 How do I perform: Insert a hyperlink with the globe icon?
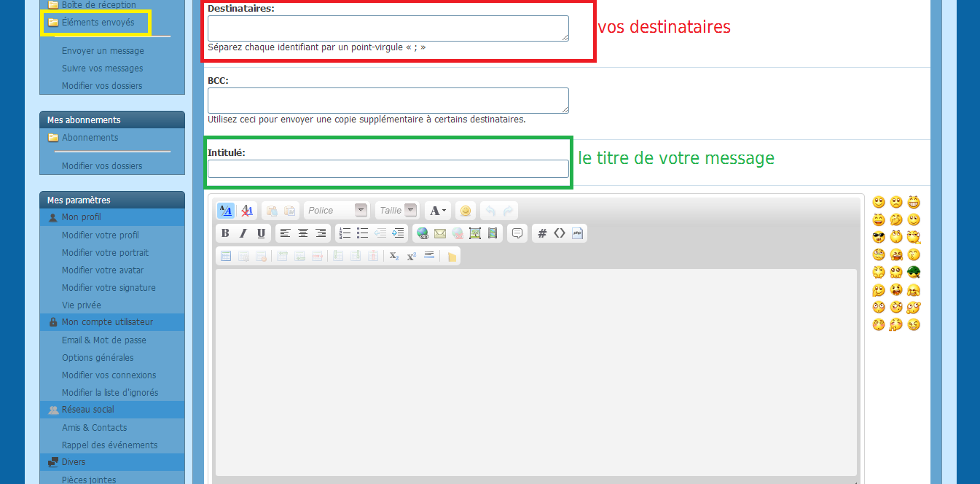click(x=422, y=233)
